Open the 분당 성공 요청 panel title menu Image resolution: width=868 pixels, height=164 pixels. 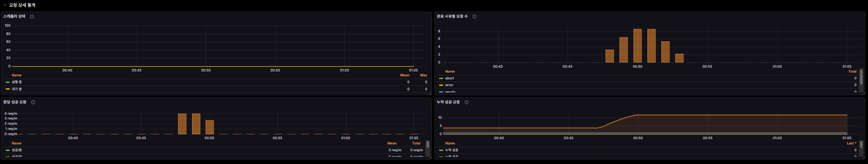(x=15, y=102)
